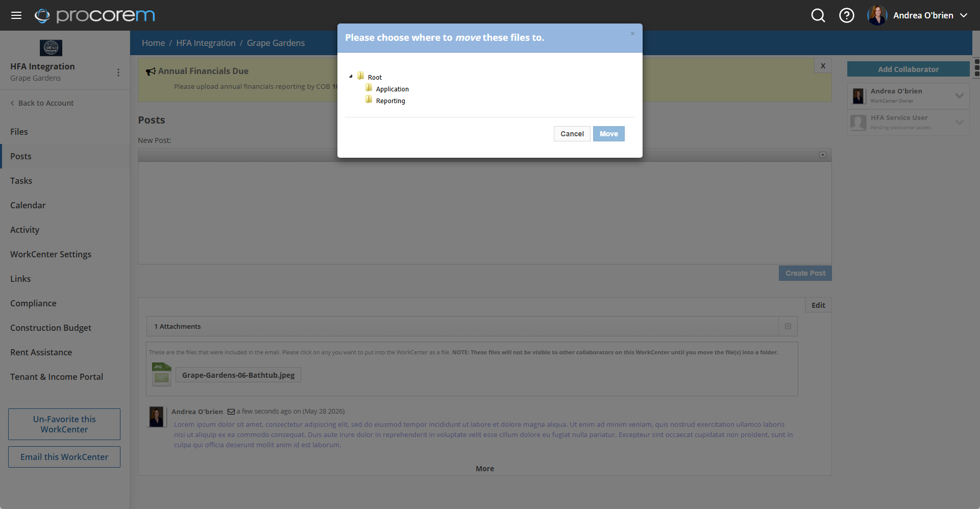Image resolution: width=980 pixels, height=509 pixels.
Task: Close the move files dialog
Action: pyautogui.click(x=632, y=34)
